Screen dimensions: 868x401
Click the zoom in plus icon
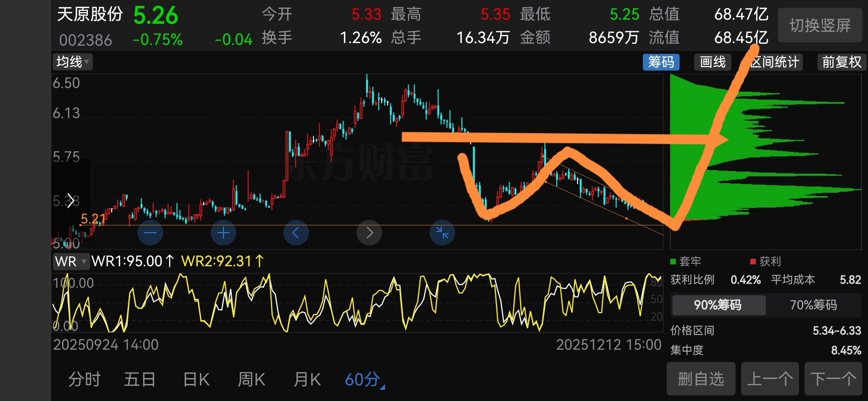click(x=223, y=233)
